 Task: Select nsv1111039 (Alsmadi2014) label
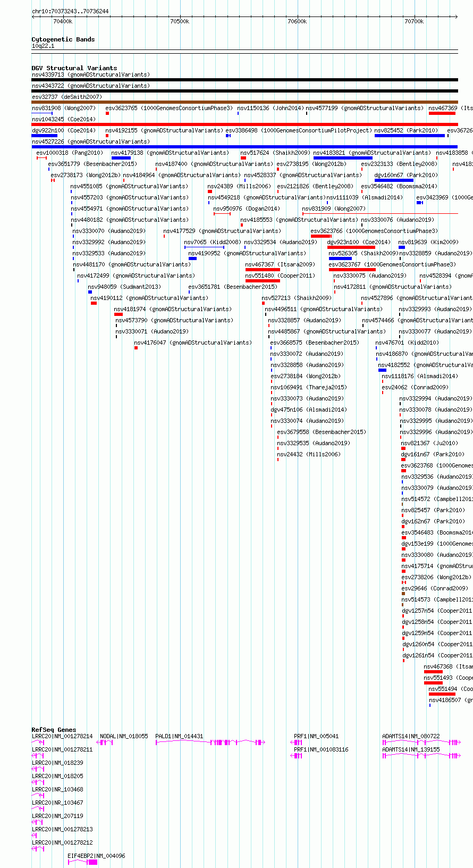click(x=365, y=197)
